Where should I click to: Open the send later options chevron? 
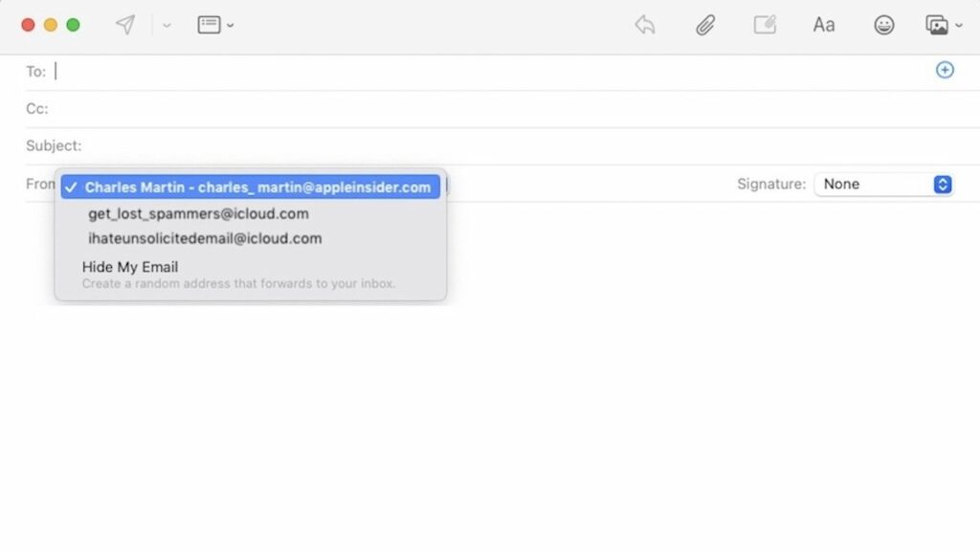pyautogui.click(x=167, y=26)
